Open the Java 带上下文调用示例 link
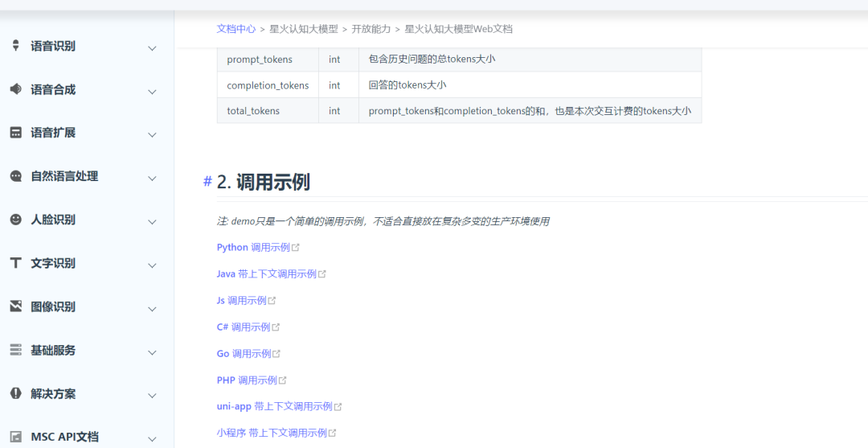Viewport: 868px width, 448px height. 267,274
